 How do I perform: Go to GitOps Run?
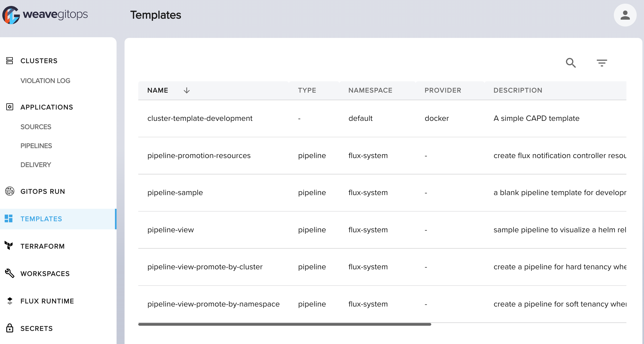(x=43, y=191)
